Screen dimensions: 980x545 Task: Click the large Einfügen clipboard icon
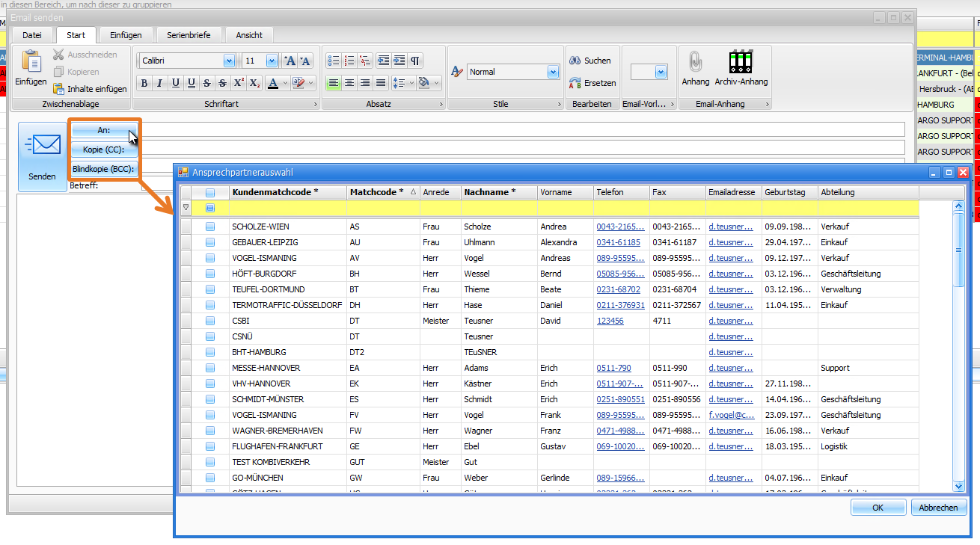(31, 61)
